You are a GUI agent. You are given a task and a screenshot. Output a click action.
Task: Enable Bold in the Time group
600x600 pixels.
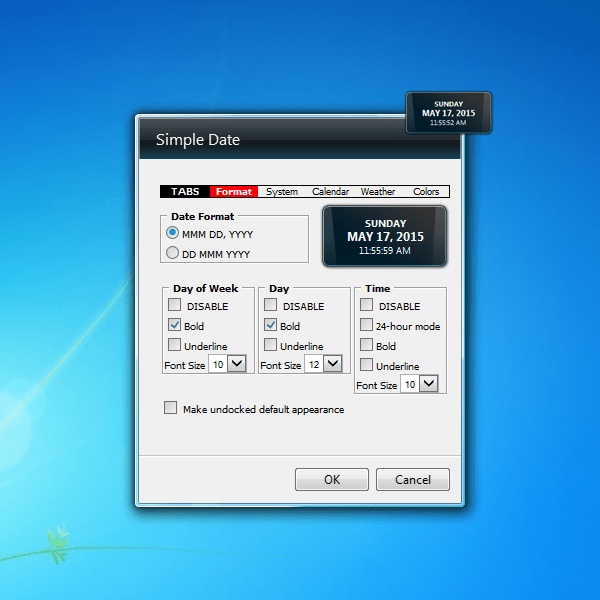367,345
